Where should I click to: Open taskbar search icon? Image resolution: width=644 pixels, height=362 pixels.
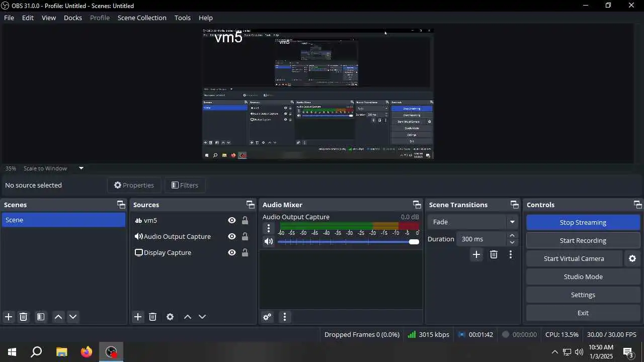coord(36,352)
